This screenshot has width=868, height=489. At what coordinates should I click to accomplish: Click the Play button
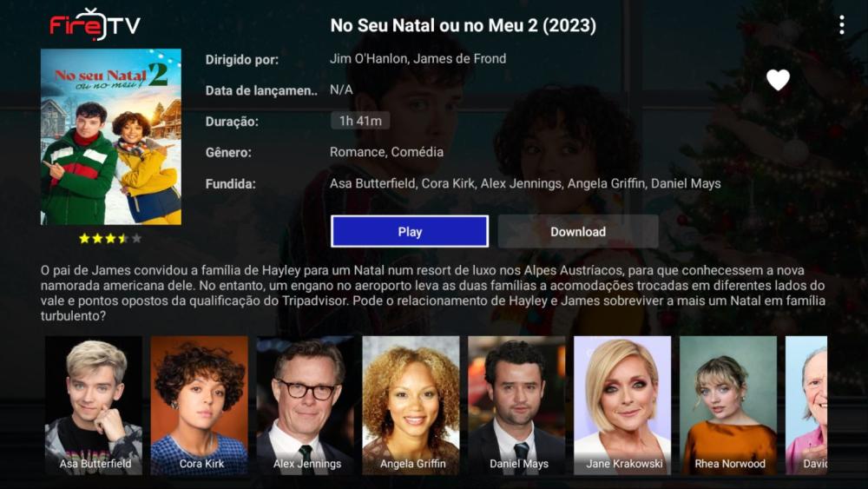410,232
